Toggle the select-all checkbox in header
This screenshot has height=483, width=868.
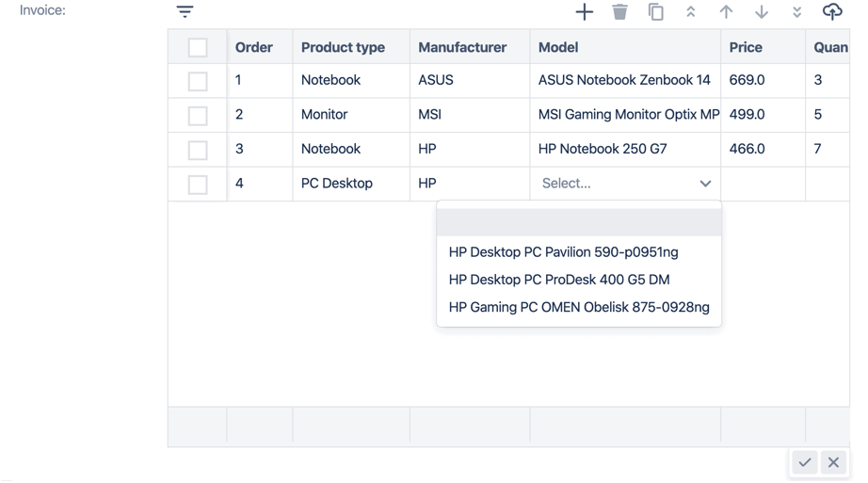point(198,47)
